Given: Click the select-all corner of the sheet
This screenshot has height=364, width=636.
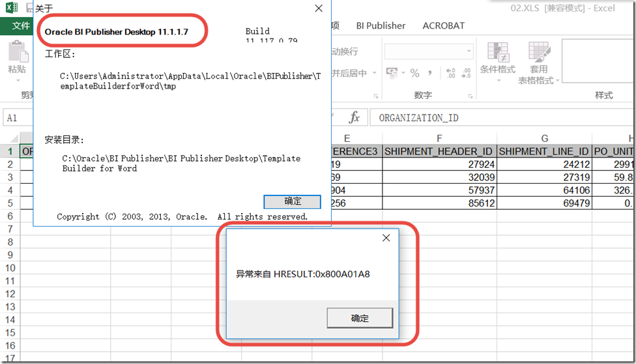Looking at the screenshot, I should click(13, 138).
